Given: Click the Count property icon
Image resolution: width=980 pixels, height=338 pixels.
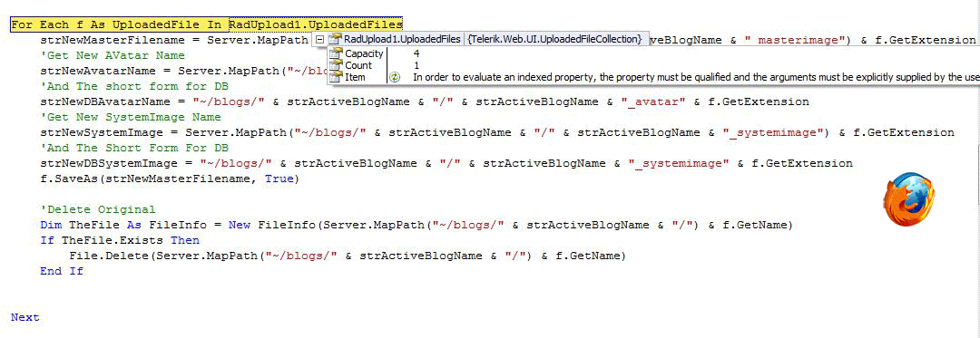Looking at the screenshot, I should [x=336, y=65].
